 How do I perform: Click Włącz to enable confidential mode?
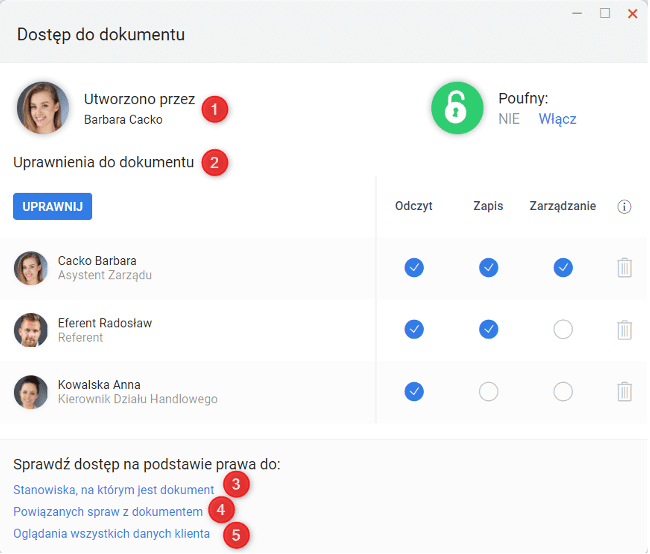coord(557,119)
